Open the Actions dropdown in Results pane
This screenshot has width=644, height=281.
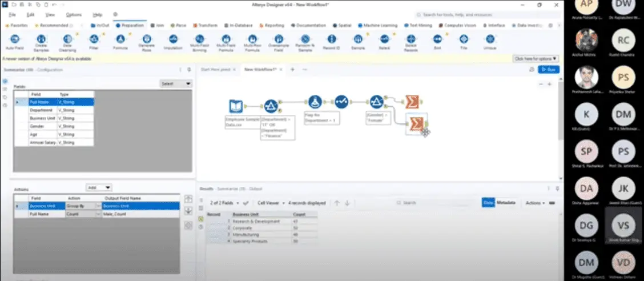pyautogui.click(x=535, y=203)
